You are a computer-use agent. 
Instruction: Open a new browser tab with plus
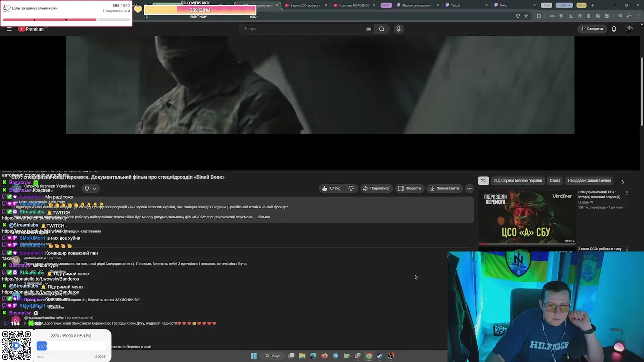click(592, 5)
